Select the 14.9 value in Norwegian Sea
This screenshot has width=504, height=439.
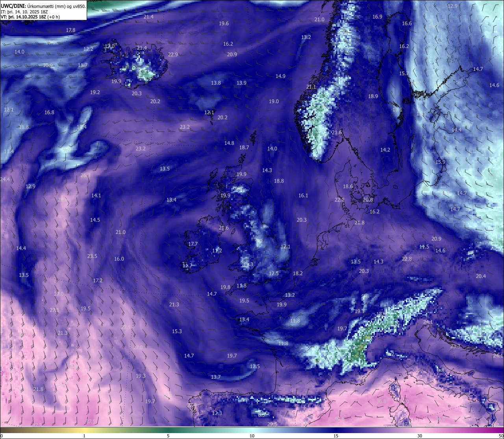(280, 76)
